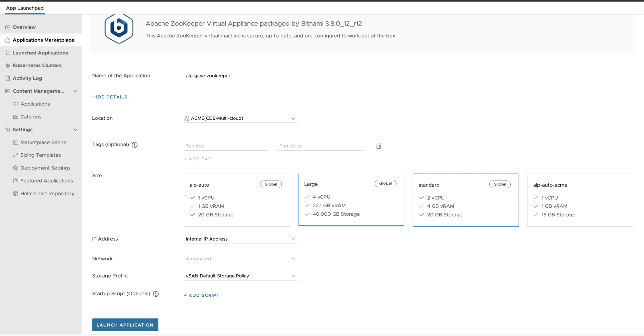Screen dimensions: 644x336
Task: Click the Helm Chart Repository icon
Action: coord(15,193)
